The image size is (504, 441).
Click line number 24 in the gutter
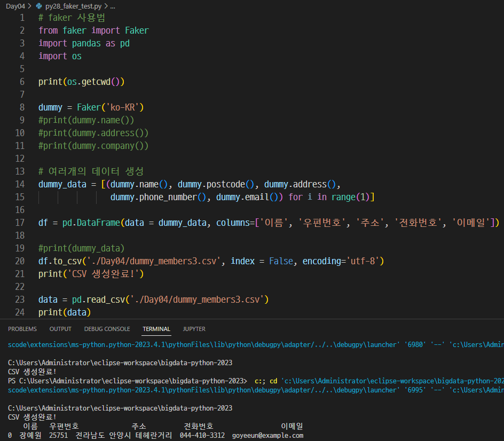(20, 312)
